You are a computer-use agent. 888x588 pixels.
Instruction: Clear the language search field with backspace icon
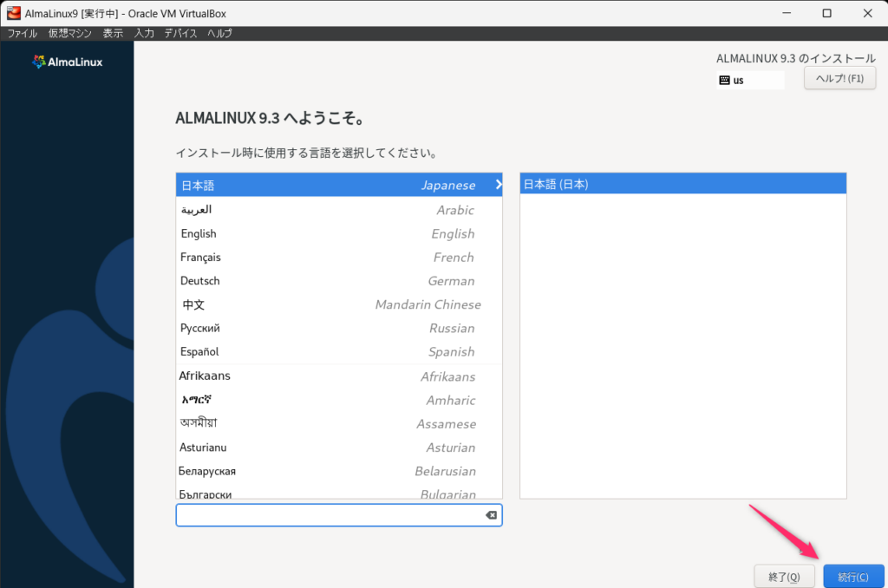click(x=491, y=515)
